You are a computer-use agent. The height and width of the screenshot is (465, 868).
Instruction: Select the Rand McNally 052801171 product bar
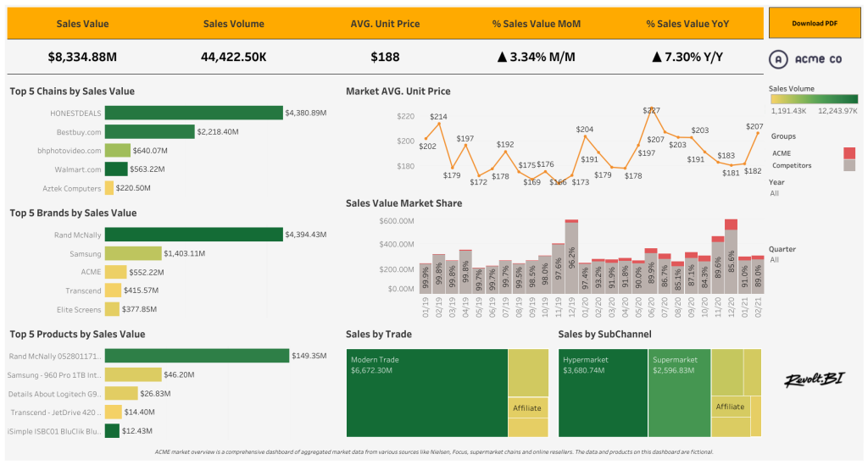coord(197,356)
